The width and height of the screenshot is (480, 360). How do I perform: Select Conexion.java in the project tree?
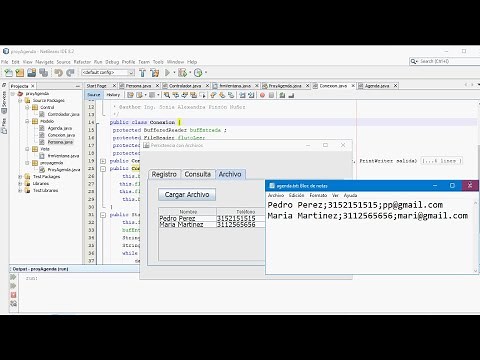pos(61,135)
